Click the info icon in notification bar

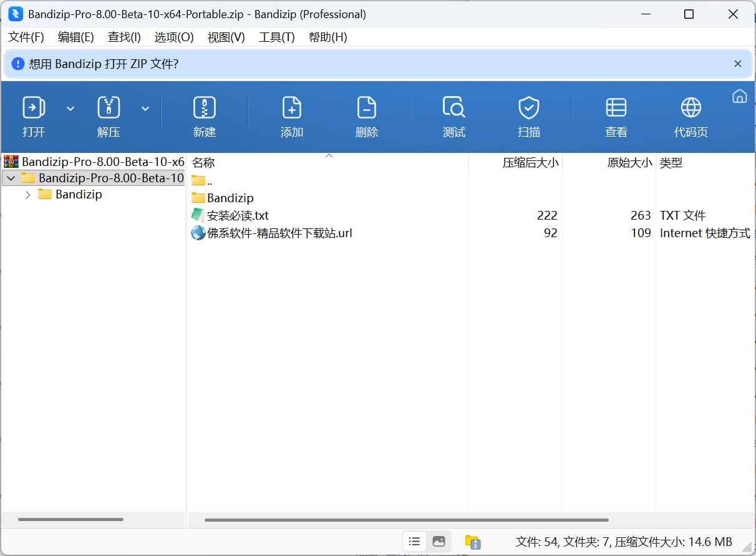[18, 64]
